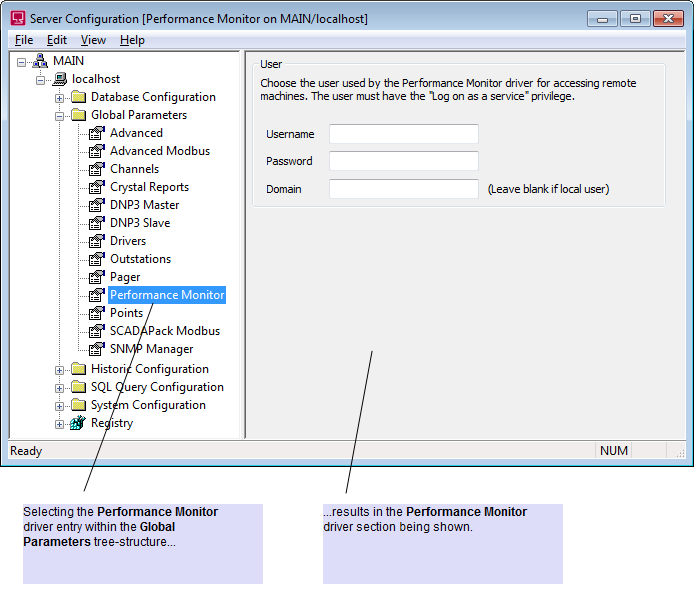Click the SNMP Manager parameter icon
This screenshot has width=694, height=594.
click(x=97, y=349)
